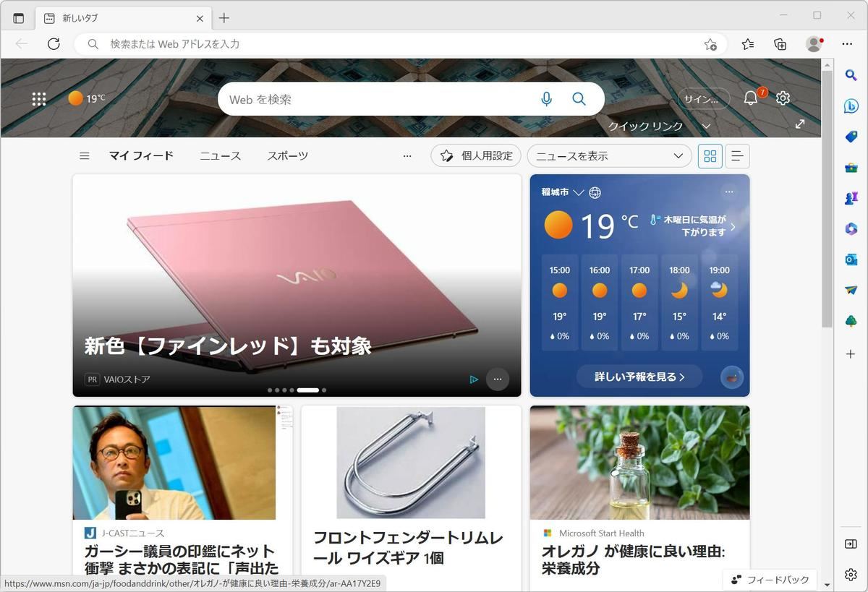Toggle the vertical tabs action menu
This screenshot has width=868, height=592.
(x=19, y=18)
